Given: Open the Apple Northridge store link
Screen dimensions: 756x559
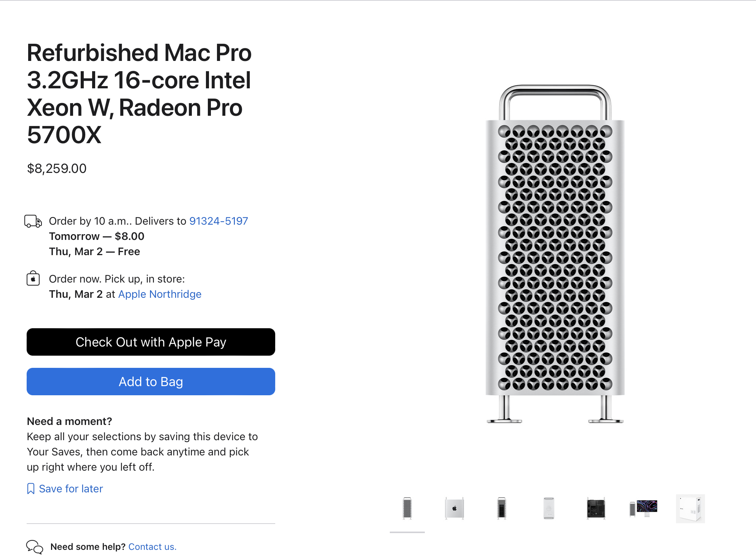Looking at the screenshot, I should point(160,294).
